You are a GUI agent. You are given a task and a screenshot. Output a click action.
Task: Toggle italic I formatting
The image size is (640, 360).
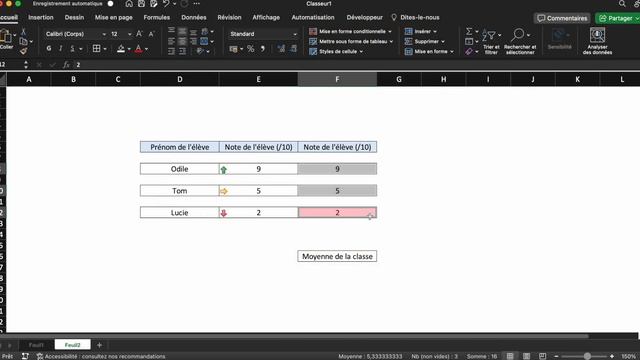(x=60, y=49)
